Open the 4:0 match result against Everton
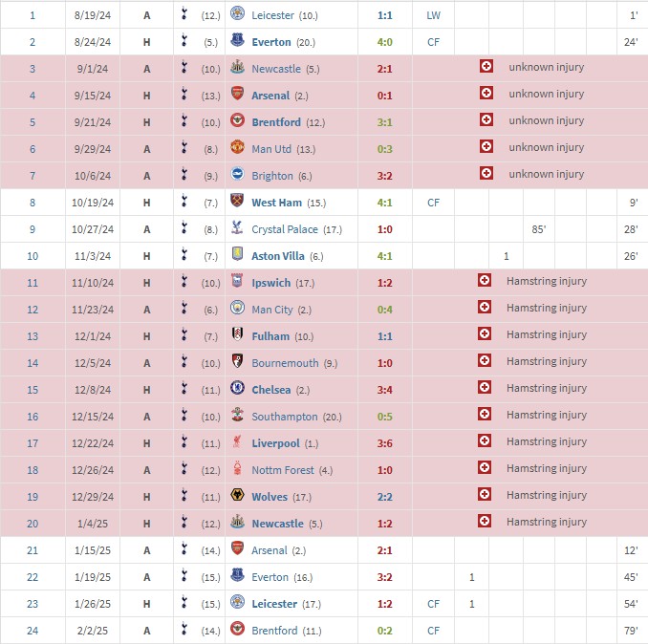 [382, 42]
